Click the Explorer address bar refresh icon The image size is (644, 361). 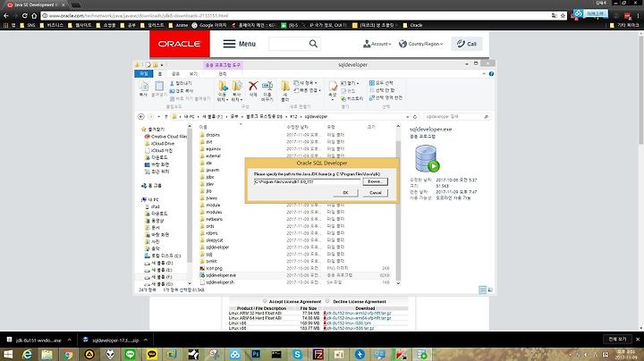click(415, 116)
